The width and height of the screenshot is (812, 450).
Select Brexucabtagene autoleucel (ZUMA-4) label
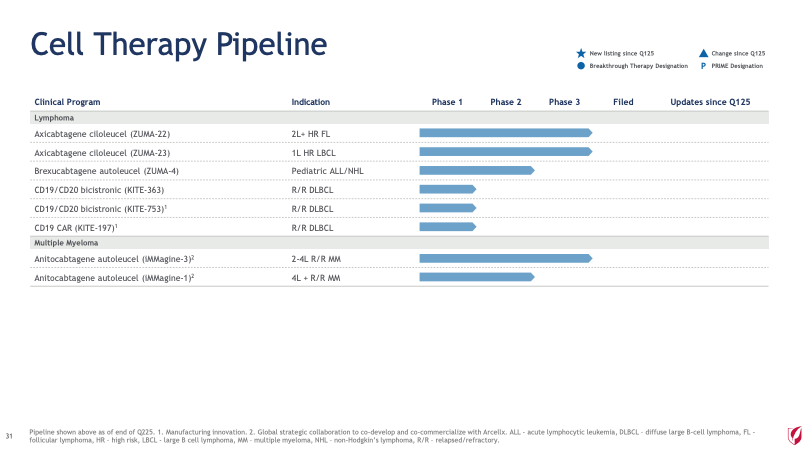point(106,171)
